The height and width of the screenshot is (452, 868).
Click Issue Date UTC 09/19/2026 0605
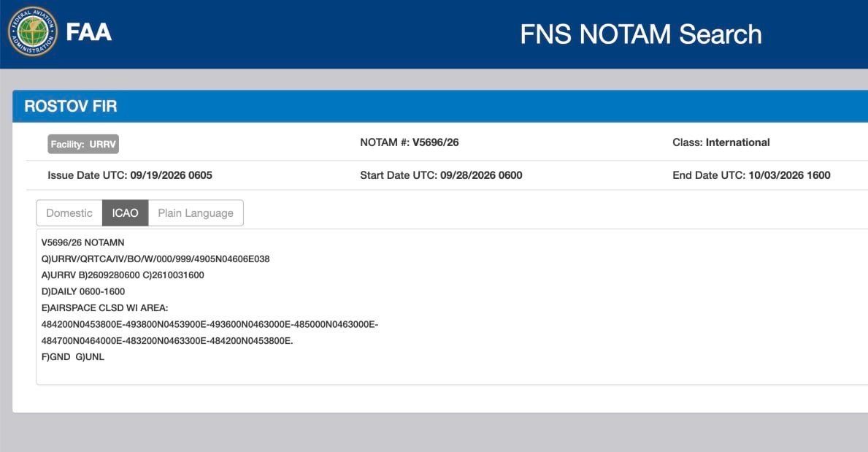(x=129, y=175)
